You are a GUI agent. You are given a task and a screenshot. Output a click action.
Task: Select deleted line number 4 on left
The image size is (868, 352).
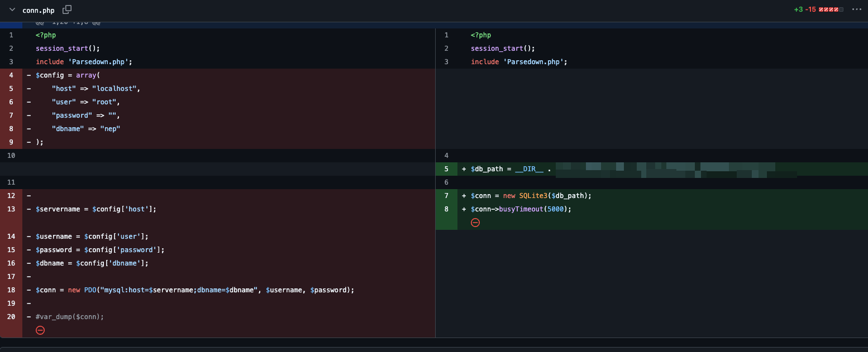coord(11,75)
